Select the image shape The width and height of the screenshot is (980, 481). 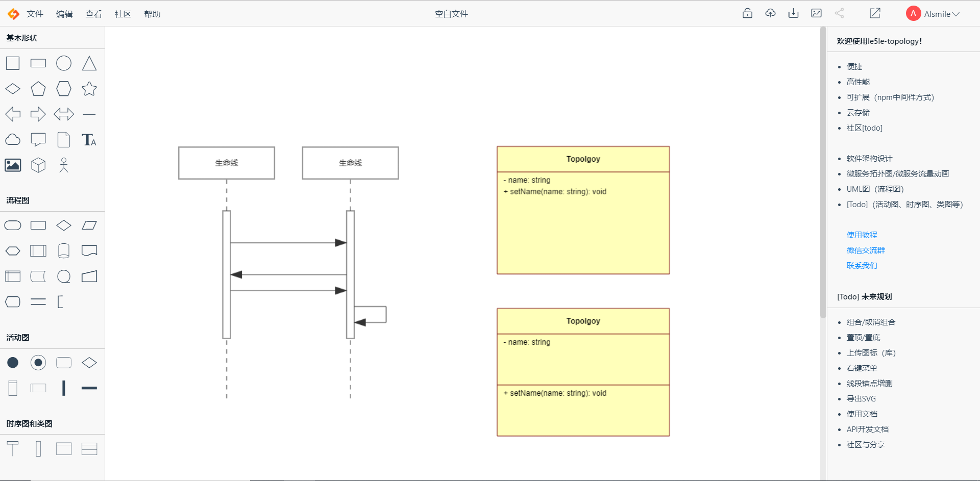13,165
